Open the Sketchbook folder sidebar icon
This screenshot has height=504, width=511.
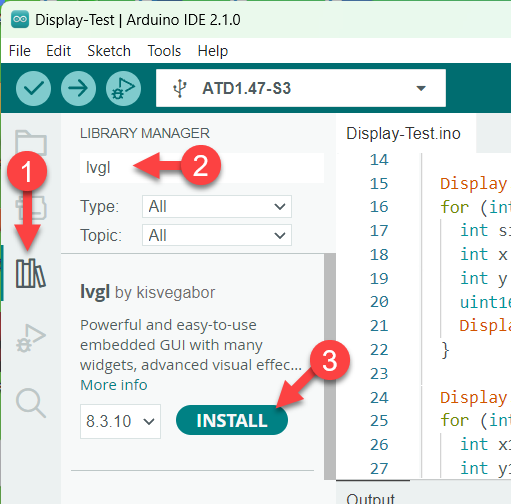click(x=31, y=143)
